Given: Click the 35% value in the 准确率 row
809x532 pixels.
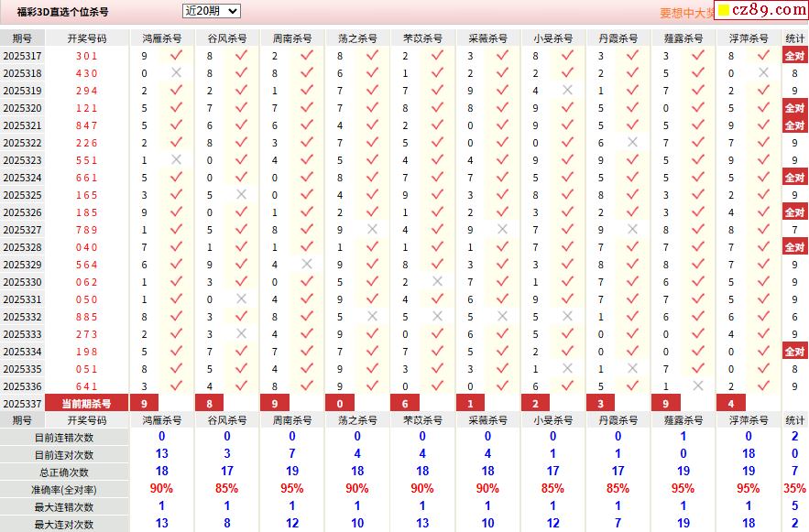Looking at the screenshot, I should (x=794, y=488).
